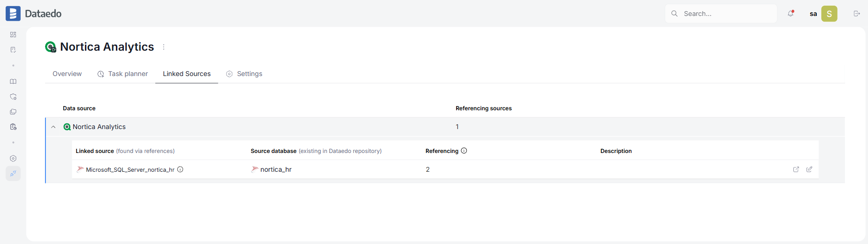The height and width of the screenshot is (244, 868).
Task: Click the logout icon
Action: (857, 14)
